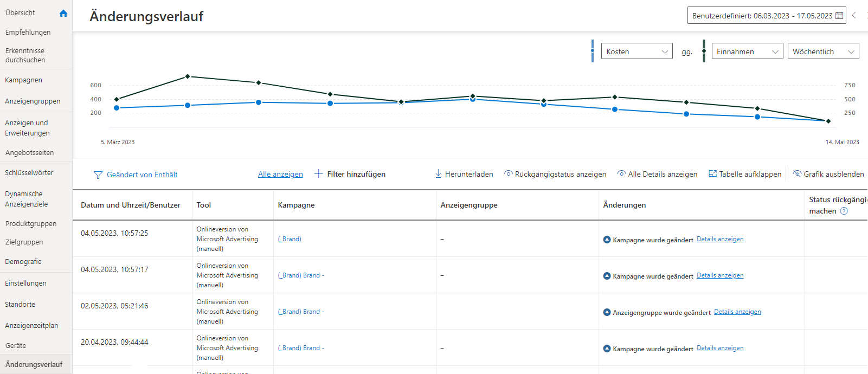
Task: Click the date cell 04.05.2023, 10:57:25
Action: tap(114, 234)
